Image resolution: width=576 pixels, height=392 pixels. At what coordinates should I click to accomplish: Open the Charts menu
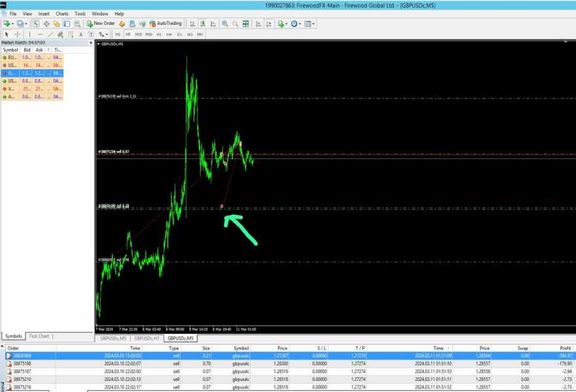[62, 14]
